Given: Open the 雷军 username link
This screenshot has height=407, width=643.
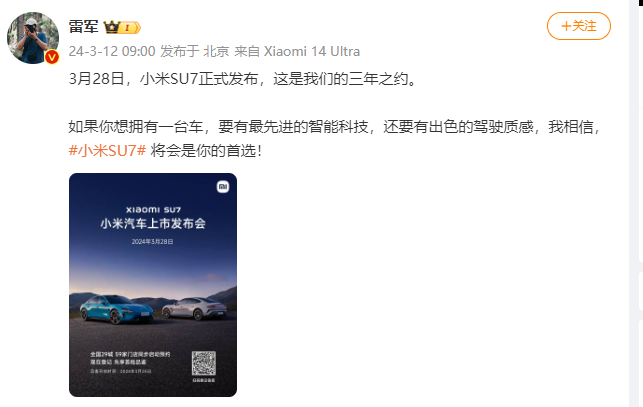Looking at the screenshot, I should (x=84, y=27).
